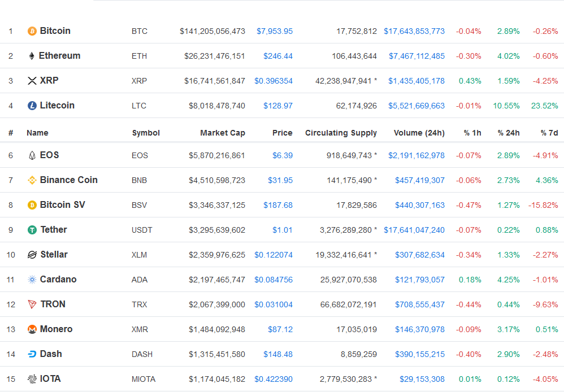Screen dimensions: 564x392
Task: Click the TRON red logo icon
Action: (32, 304)
